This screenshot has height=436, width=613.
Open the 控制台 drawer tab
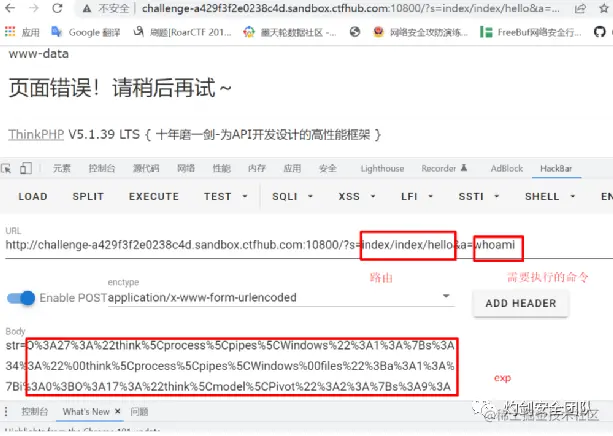click(34, 411)
